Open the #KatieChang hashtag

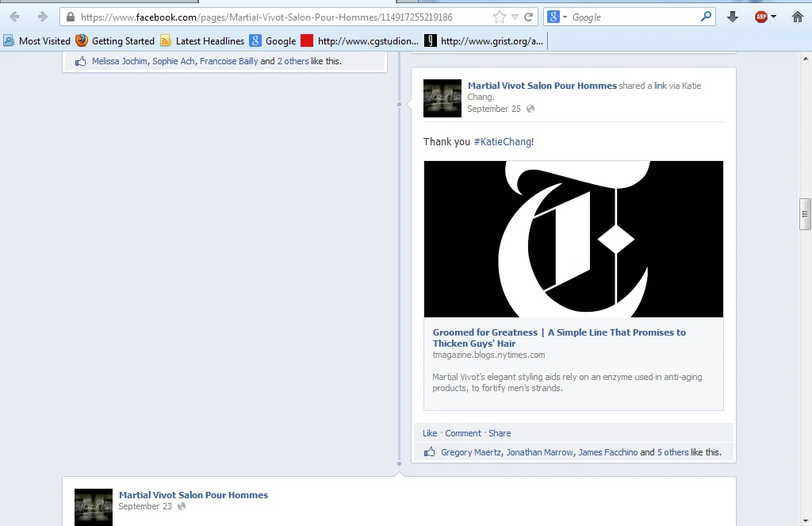coord(502,141)
